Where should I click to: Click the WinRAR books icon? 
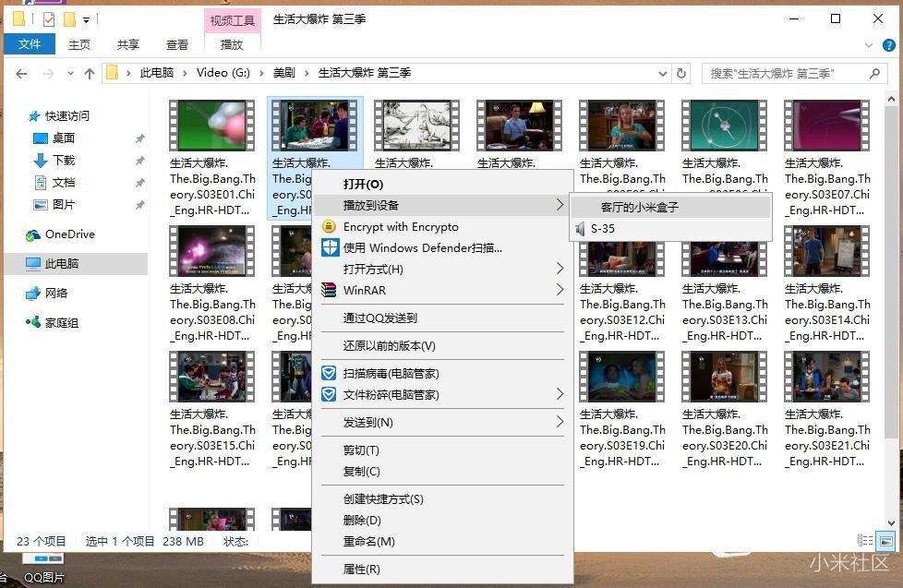point(329,290)
